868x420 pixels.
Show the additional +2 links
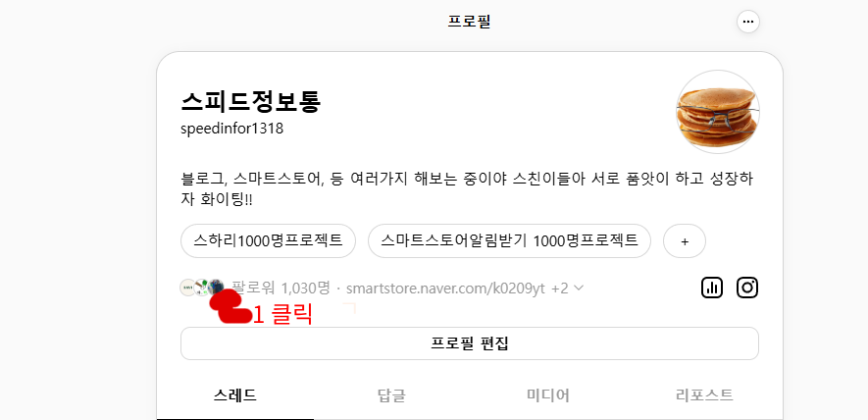[x=560, y=289]
